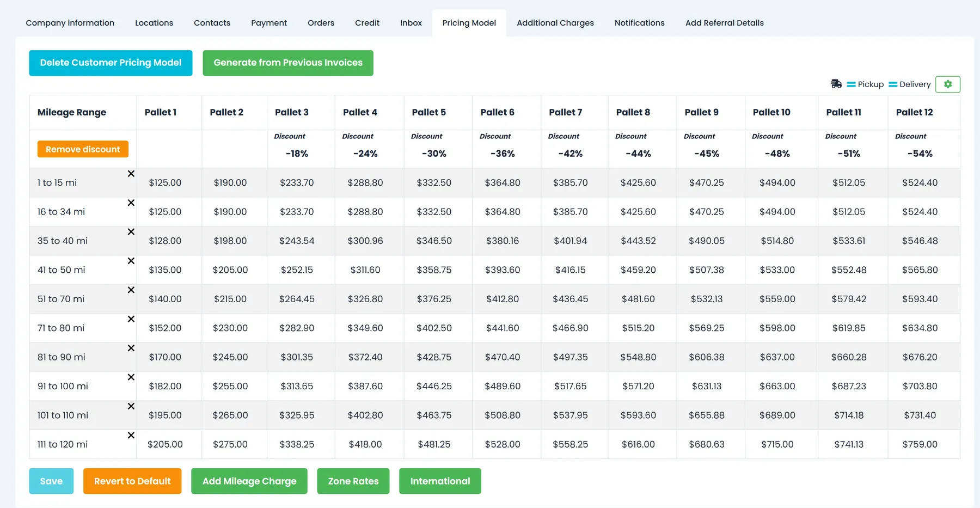
Task: Click Generate from Previous Invoices
Action: pyautogui.click(x=288, y=63)
